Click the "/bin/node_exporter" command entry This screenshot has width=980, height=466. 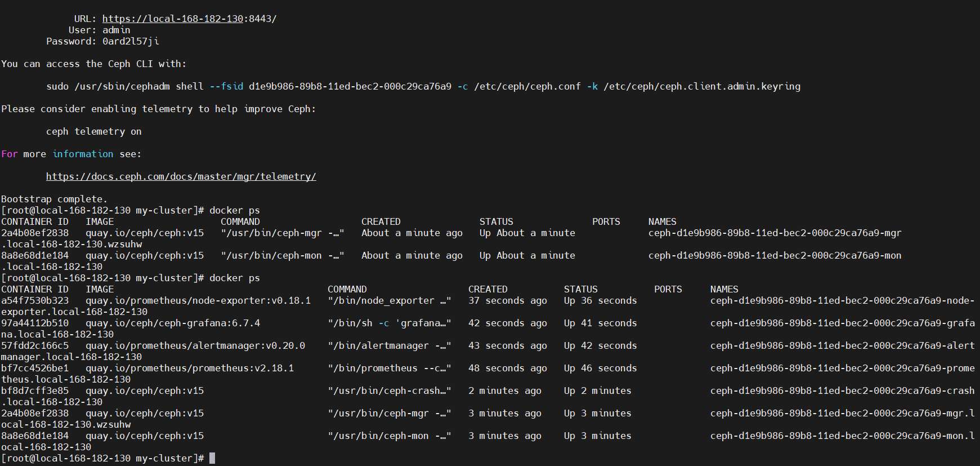tap(390, 300)
